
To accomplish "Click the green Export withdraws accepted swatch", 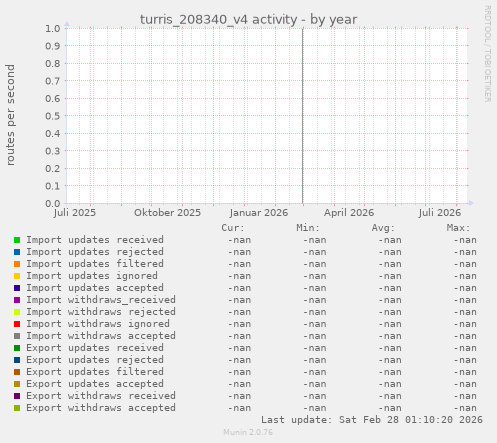I will coord(17,408).
